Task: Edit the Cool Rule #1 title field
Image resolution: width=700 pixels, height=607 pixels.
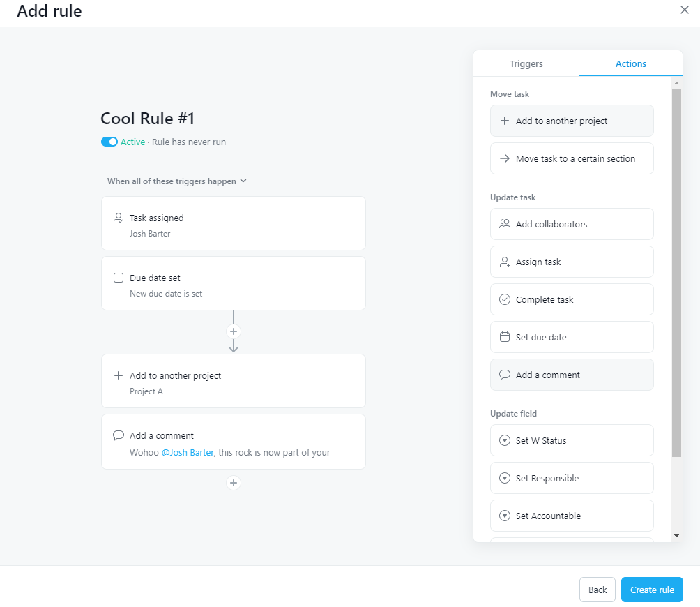Action: click(x=148, y=119)
